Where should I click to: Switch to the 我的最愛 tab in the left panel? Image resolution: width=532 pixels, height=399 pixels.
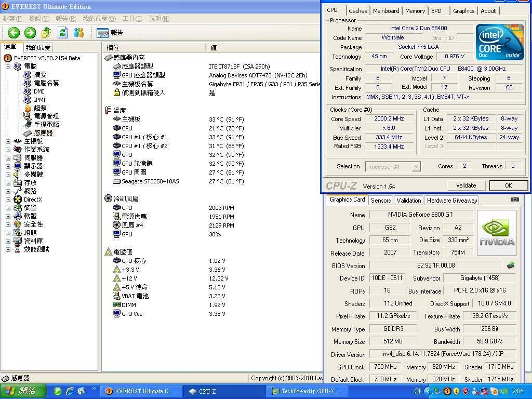pyautogui.click(x=38, y=47)
